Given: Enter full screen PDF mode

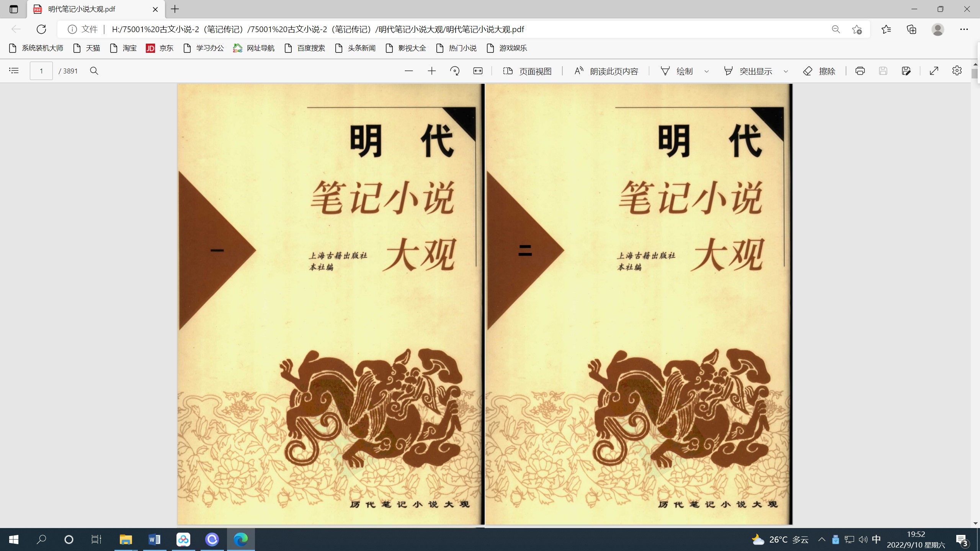Looking at the screenshot, I should pos(934,71).
